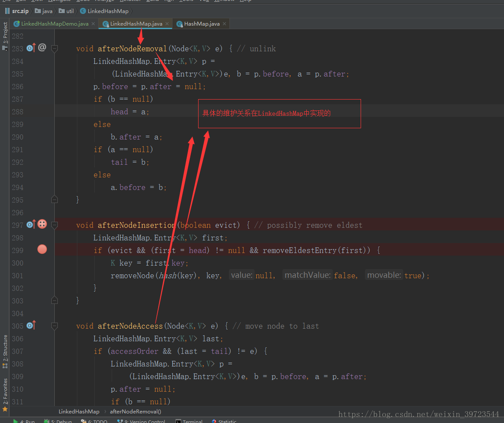Open the 5: Debug tool window
Image resolution: width=504 pixels, height=423 pixels.
[x=58, y=421]
